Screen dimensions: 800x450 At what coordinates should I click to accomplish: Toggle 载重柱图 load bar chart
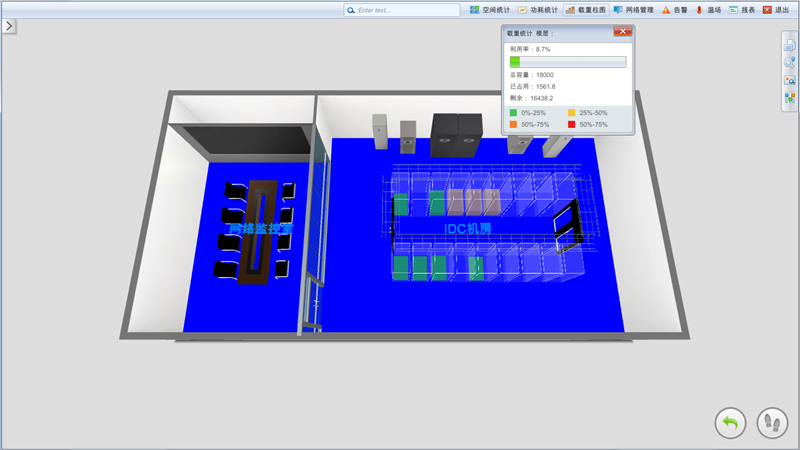tap(585, 10)
